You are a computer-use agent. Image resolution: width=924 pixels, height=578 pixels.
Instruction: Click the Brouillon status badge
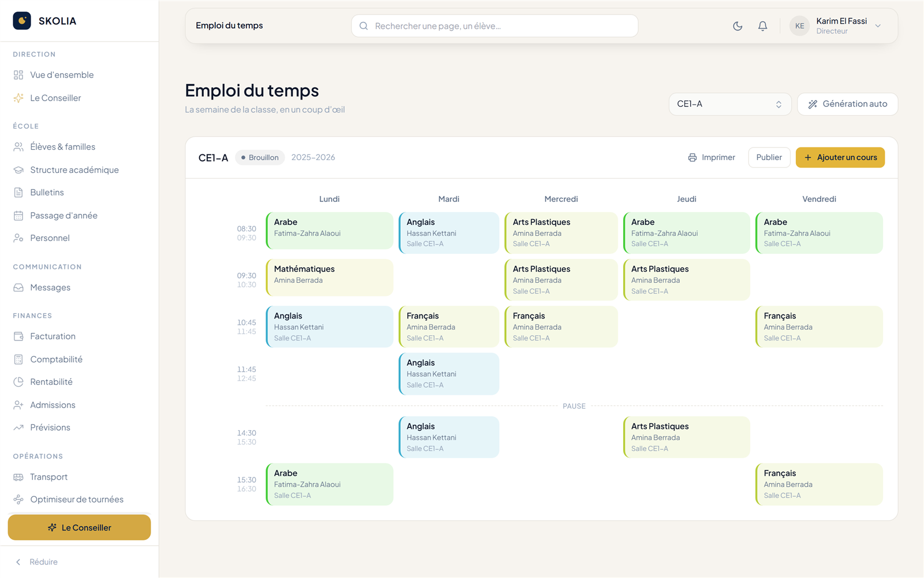pyautogui.click(x=260, y=158)
